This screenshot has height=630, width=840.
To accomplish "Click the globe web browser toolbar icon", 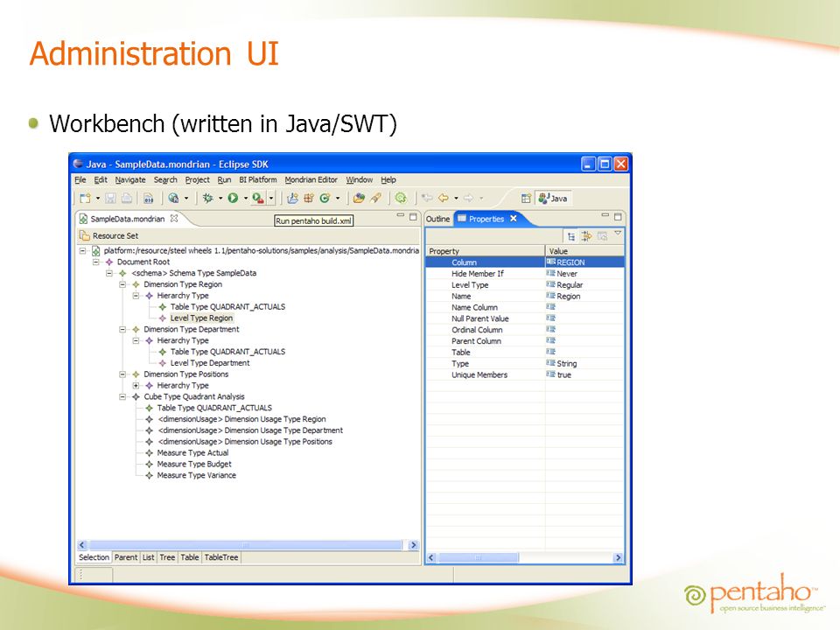I will coord(173,199).
